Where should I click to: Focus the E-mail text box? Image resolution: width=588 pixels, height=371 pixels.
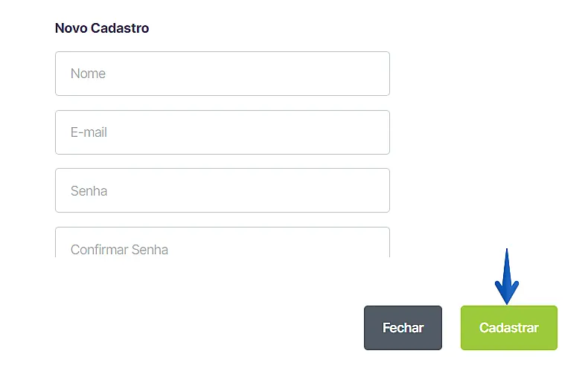click(x=222, y=132)
